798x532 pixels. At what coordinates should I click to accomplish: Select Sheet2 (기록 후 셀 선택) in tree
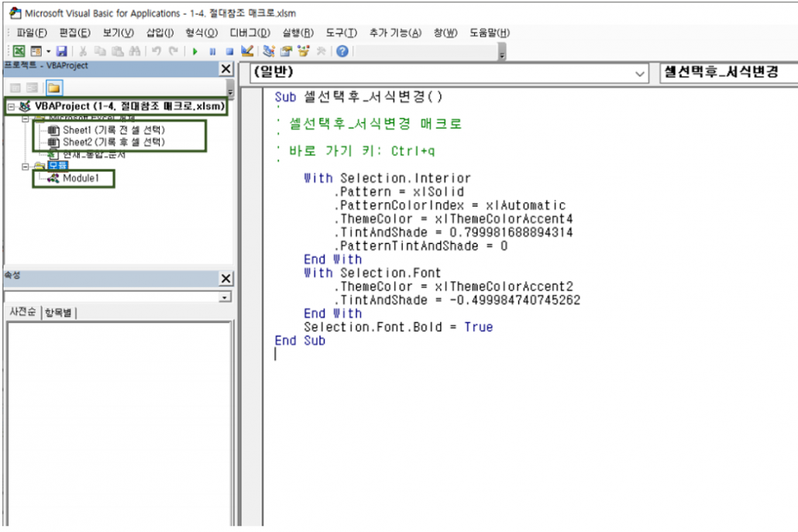pos(113,142)
